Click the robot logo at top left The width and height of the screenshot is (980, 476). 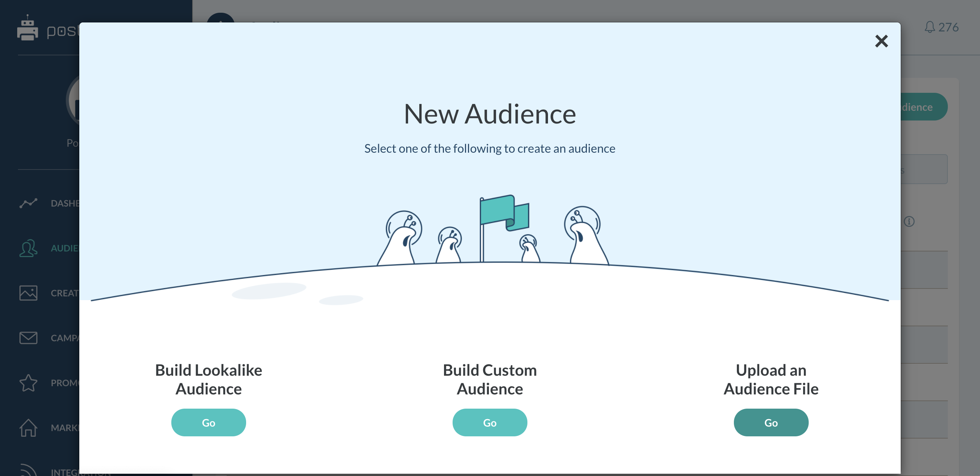coord(27,28)
